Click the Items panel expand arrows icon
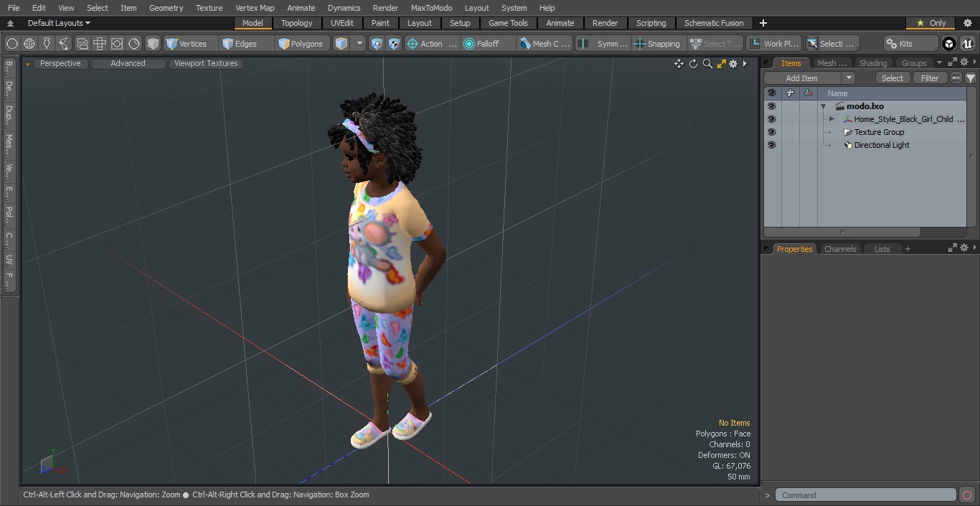 pos(953,62)
